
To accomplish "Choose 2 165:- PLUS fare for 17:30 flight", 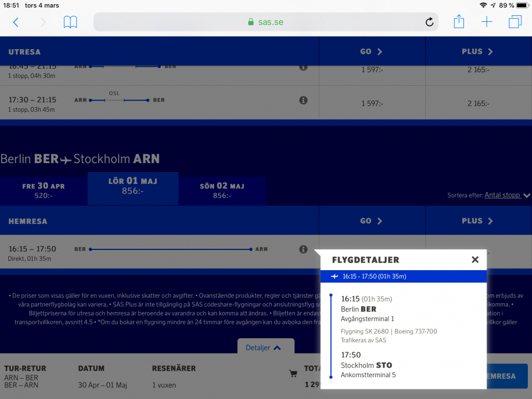I will 478,103.
